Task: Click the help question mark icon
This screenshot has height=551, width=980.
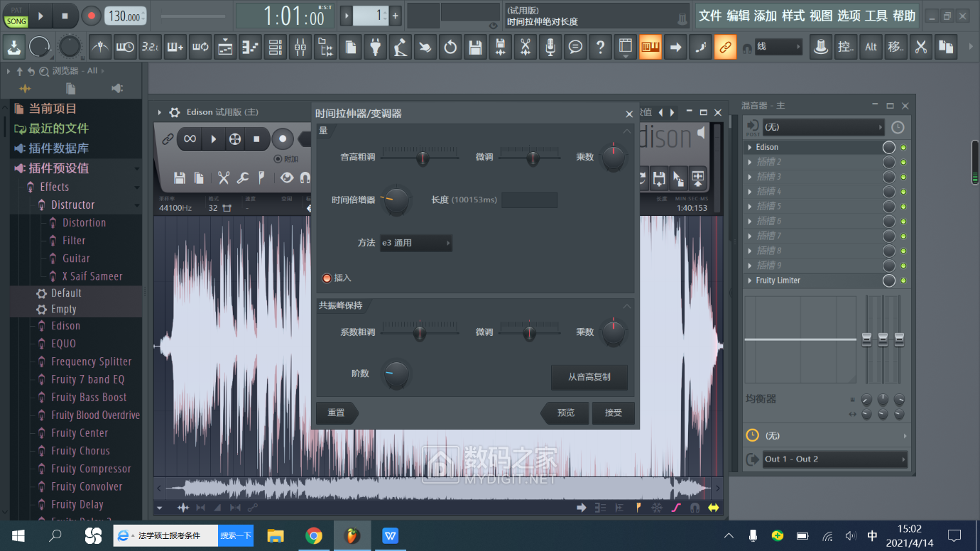Action: click(x=600, y=48)
